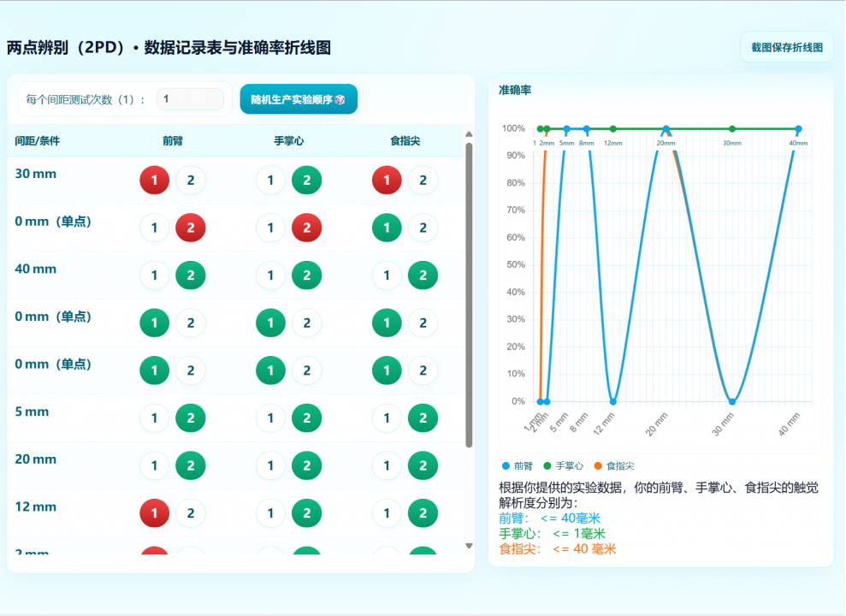Toggle green 2 for 前臂 in 40 mm row
The image size is (846, 616).
click(191, 275)
